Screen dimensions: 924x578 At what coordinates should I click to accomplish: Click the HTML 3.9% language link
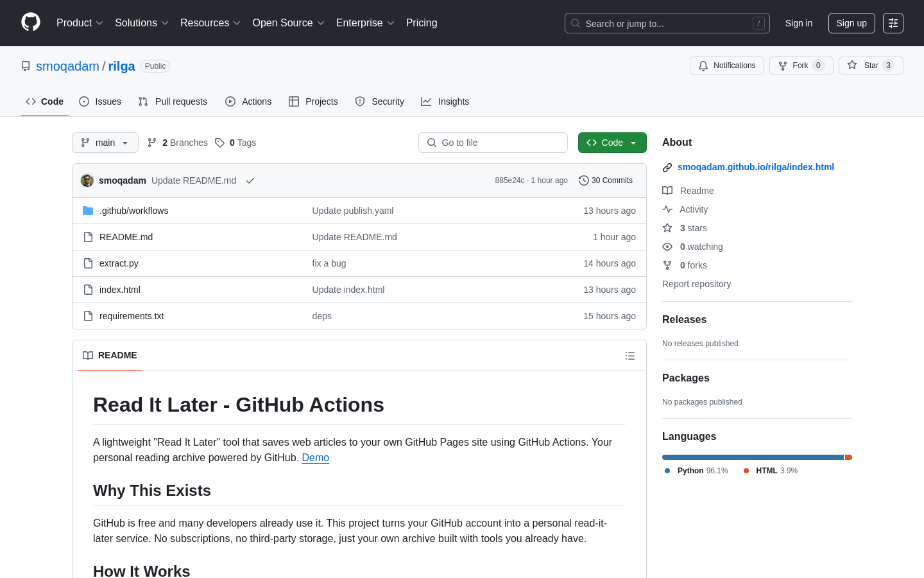(771, 471)
